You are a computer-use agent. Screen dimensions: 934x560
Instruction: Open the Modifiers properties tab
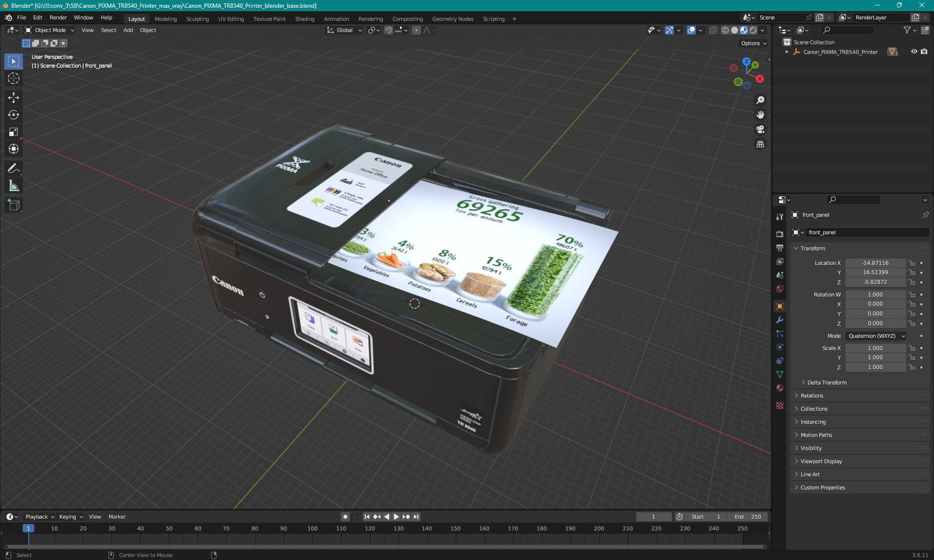[x=780, y=320]
